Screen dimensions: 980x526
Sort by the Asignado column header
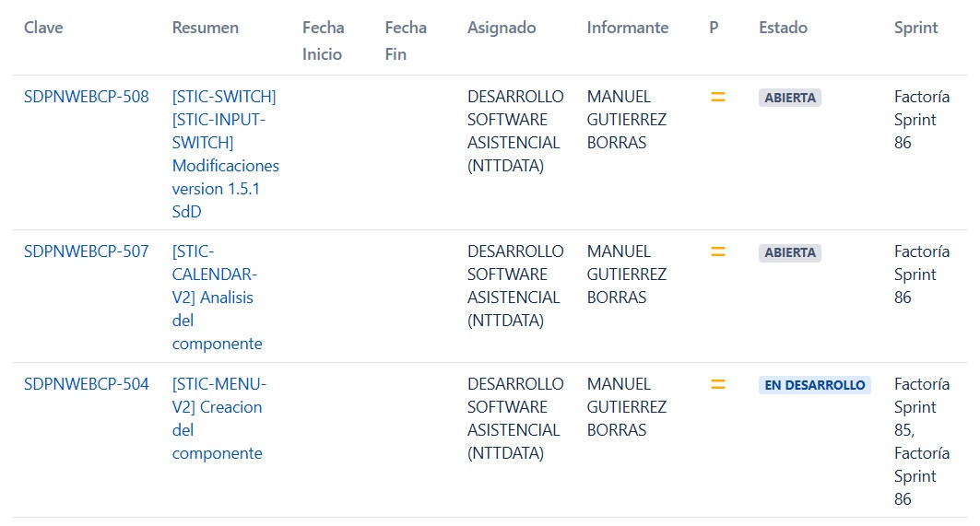(502, 28)
